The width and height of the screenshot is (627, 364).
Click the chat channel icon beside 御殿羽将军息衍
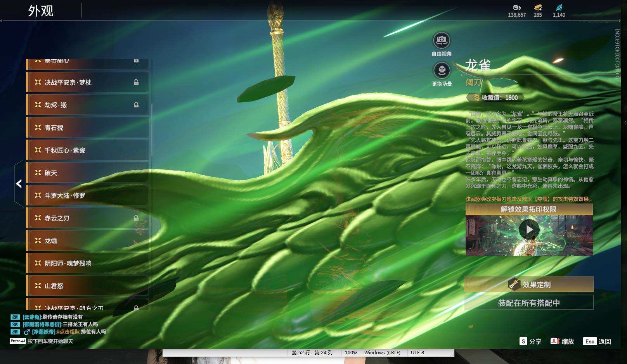pyautogui.click(x=15, y=324)
